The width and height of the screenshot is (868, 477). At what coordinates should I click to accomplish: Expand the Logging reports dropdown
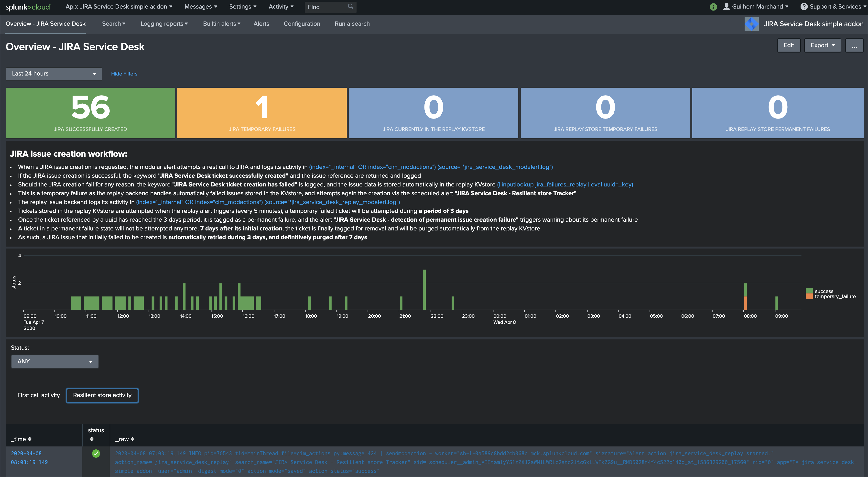164,23
